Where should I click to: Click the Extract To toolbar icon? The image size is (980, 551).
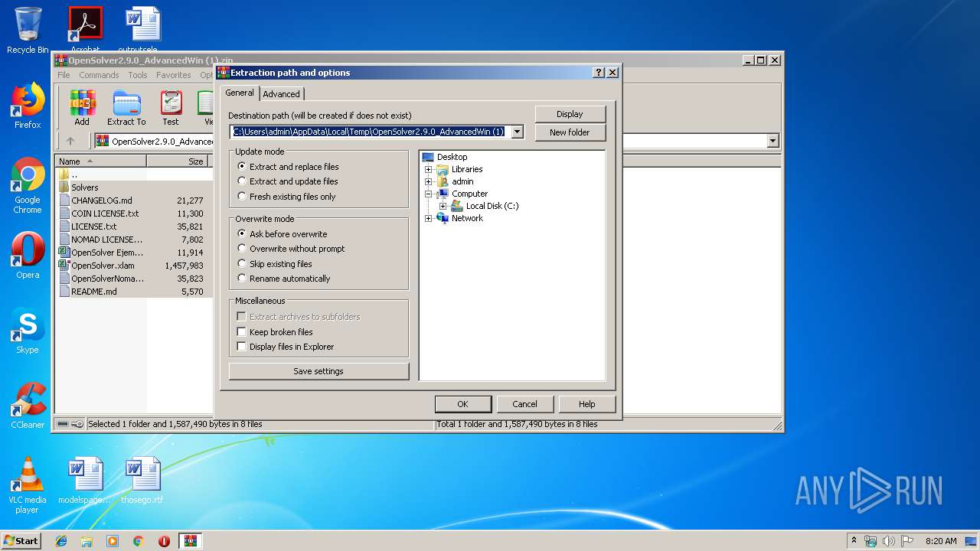126,107
